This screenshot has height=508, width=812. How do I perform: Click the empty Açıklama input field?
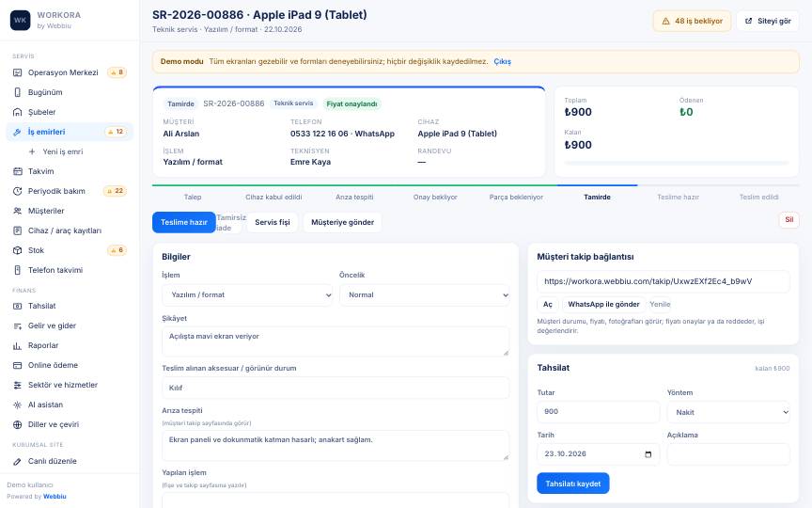point(728,454)
